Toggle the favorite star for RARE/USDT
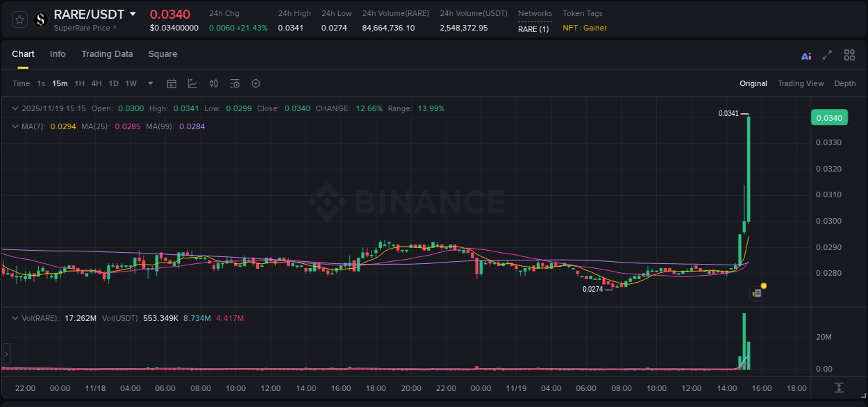This screenshot has width=868, height=407. click(19, 19)
